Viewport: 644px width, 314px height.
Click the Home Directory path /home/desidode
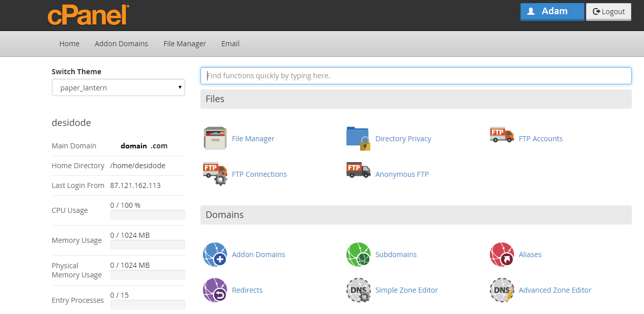point(138,166)
